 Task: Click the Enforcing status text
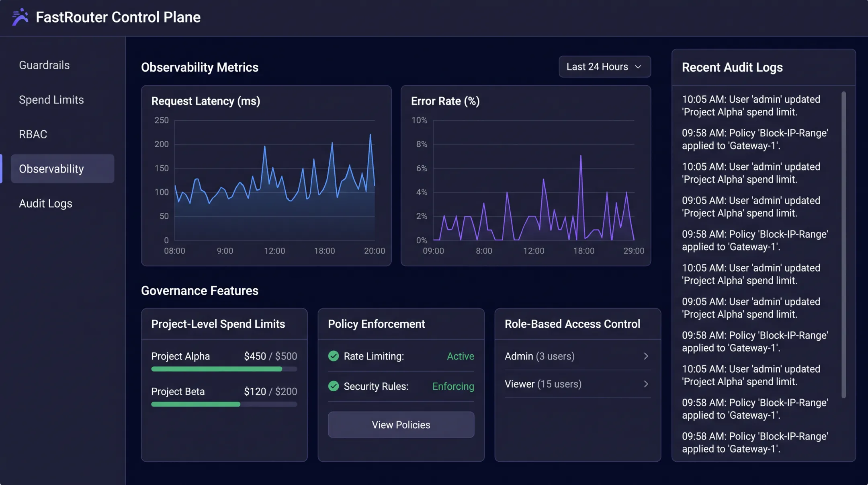tap(453, 386)
